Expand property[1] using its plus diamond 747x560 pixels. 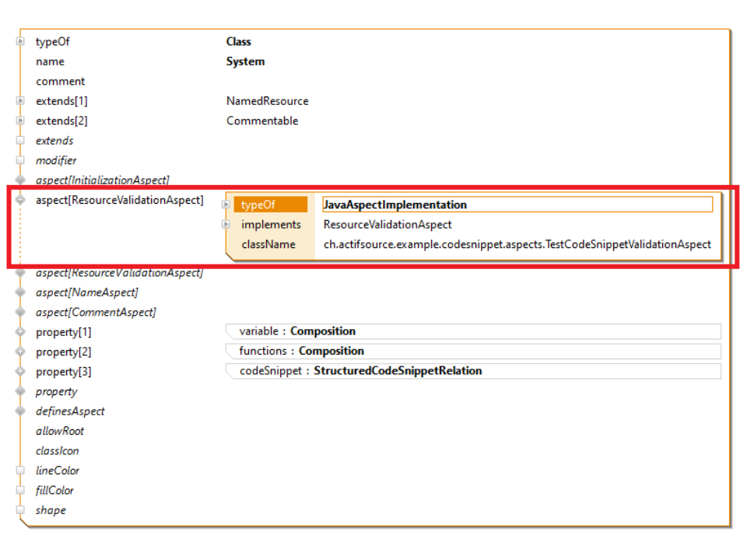(20, 332)
